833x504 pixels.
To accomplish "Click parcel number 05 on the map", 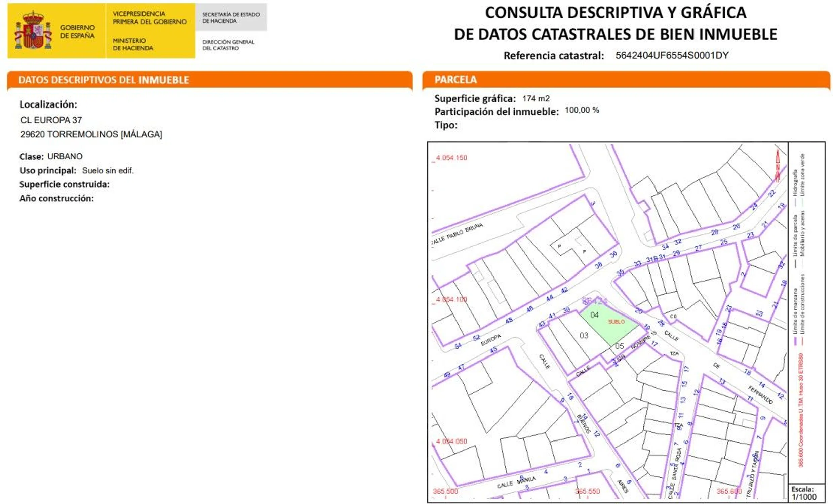I will (x=619, y=346).
